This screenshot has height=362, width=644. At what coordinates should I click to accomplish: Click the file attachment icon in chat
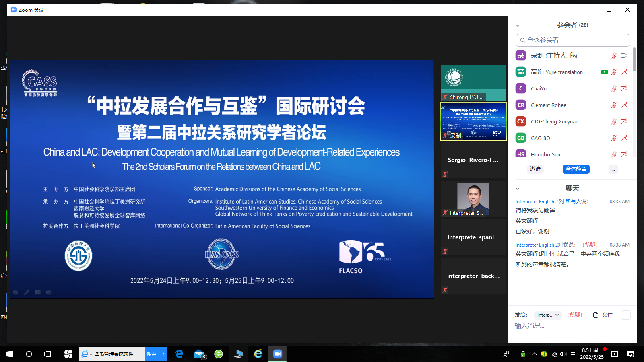[x=596, y=315]
